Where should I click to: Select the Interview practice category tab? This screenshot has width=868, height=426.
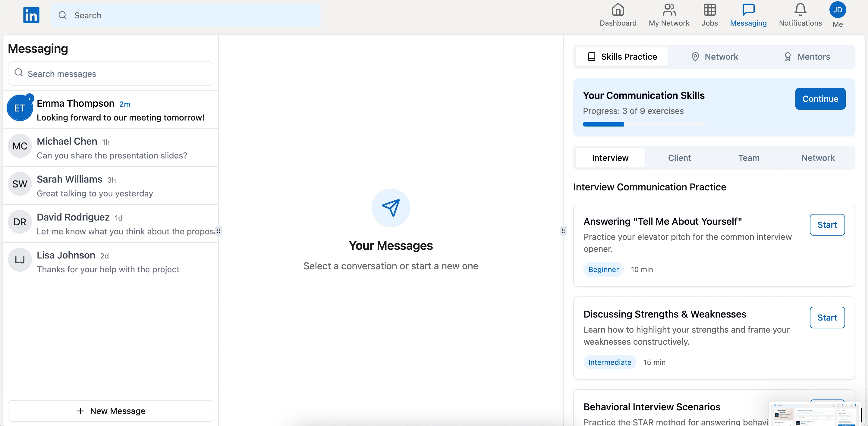pyautogui.click(x=610, y=158)
